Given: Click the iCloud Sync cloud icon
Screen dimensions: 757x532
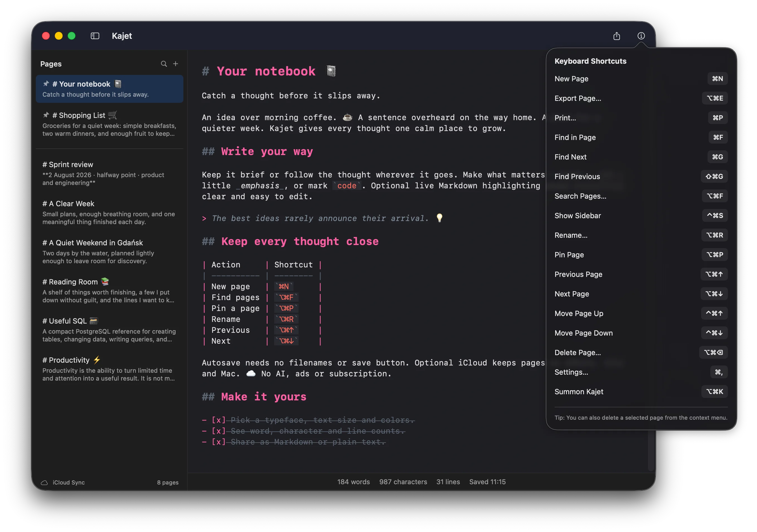Looking at the screenshot, I should tap(44, 483).
